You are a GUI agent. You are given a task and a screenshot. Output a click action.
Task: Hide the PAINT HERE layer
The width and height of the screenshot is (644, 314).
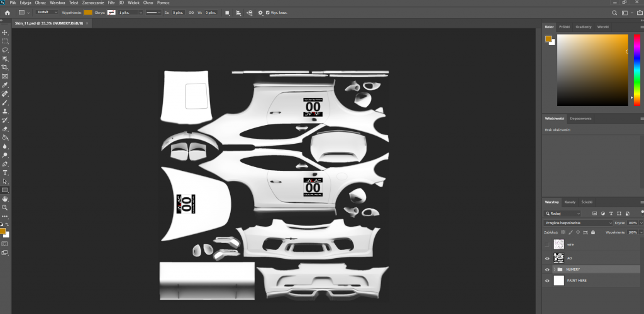[x=547, y=280]
